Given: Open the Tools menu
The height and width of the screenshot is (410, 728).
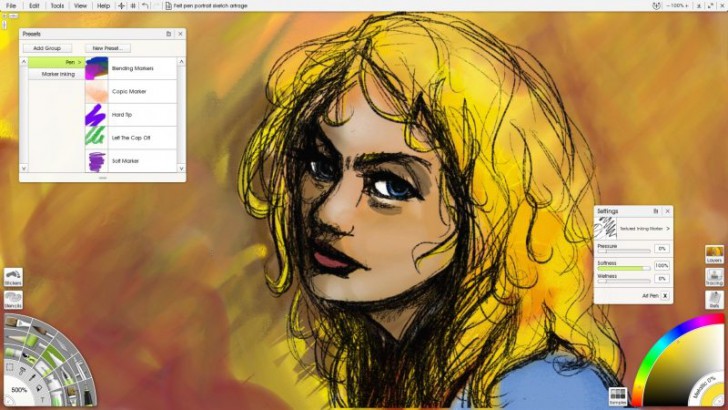Looking at the screenshot, I should point(57,6).
